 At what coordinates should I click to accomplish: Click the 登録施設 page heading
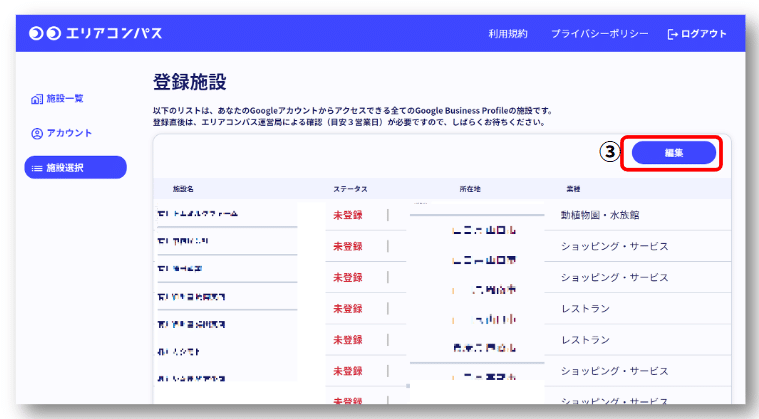pos(189,82)
